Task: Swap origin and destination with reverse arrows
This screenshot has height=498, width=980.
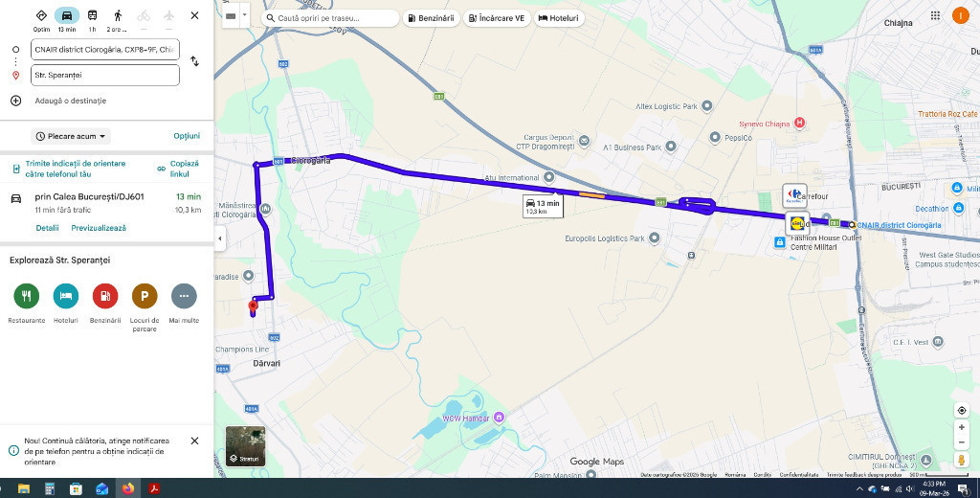Action: click(x=195, y=61)
